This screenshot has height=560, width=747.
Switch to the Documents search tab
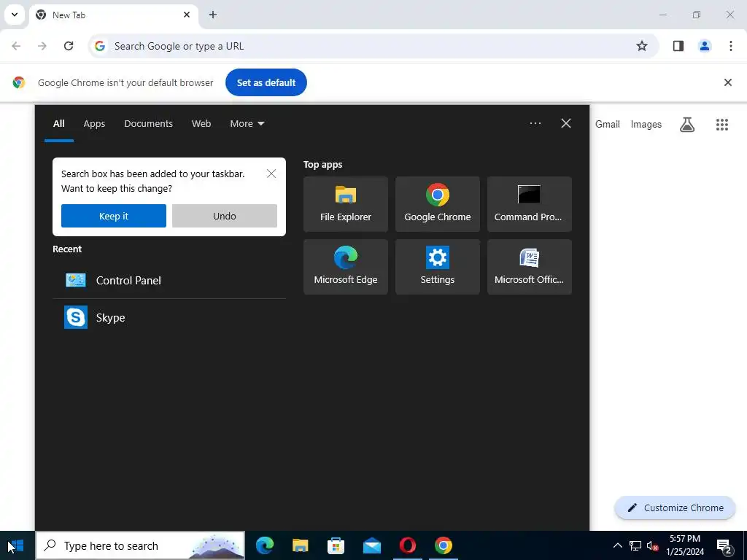click(148, 124)
